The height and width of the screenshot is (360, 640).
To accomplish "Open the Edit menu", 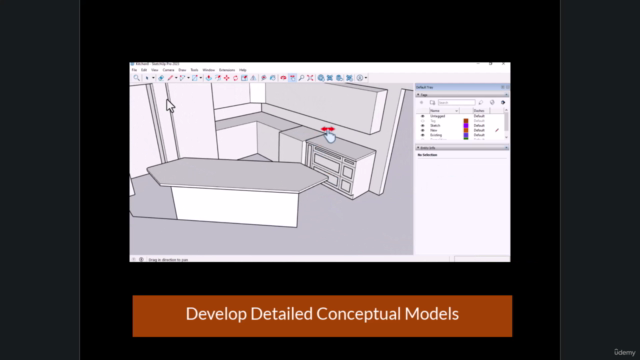I will pos(144,70).
